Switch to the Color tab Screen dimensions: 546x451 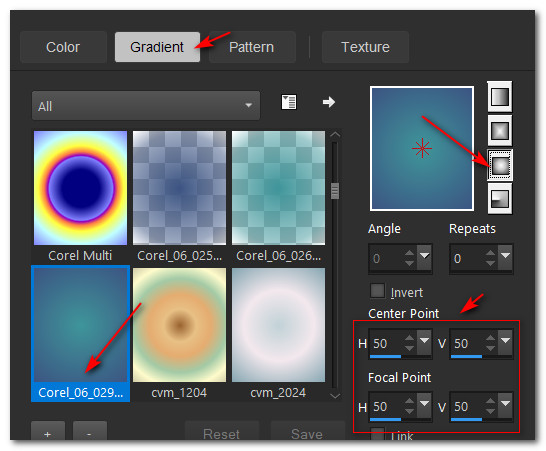(63, 47)
